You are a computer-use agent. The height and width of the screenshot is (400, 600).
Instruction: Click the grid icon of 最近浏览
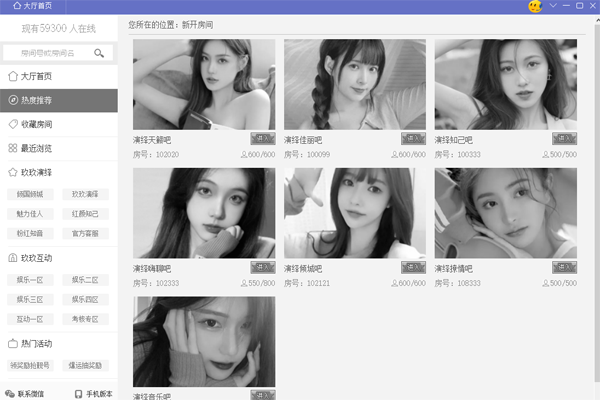point(13,148)
